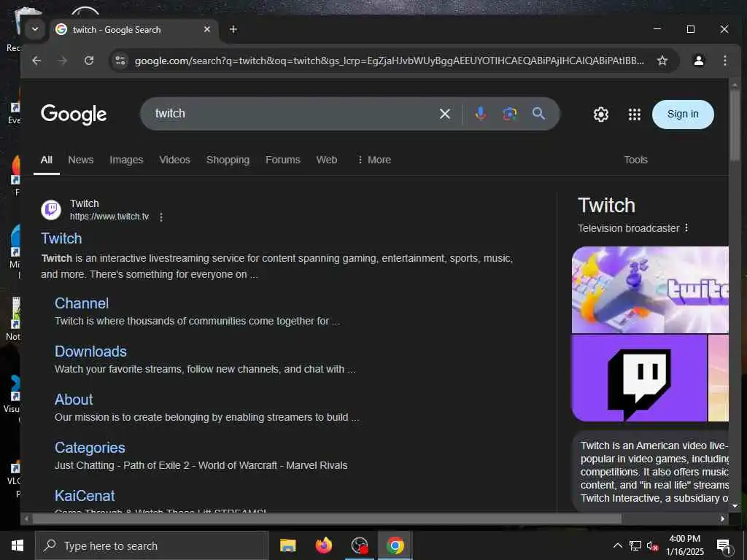Switch to the Videos tab
747x560 pixels.
pos(174,160)
